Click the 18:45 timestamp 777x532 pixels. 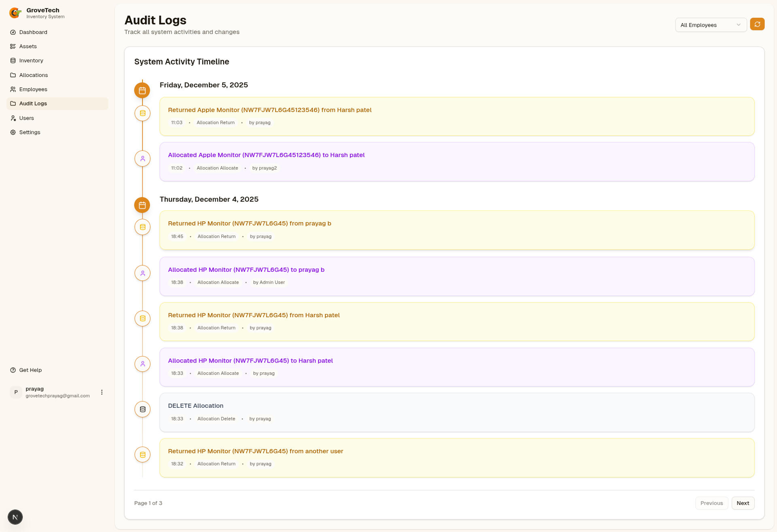tap(177, 237)
